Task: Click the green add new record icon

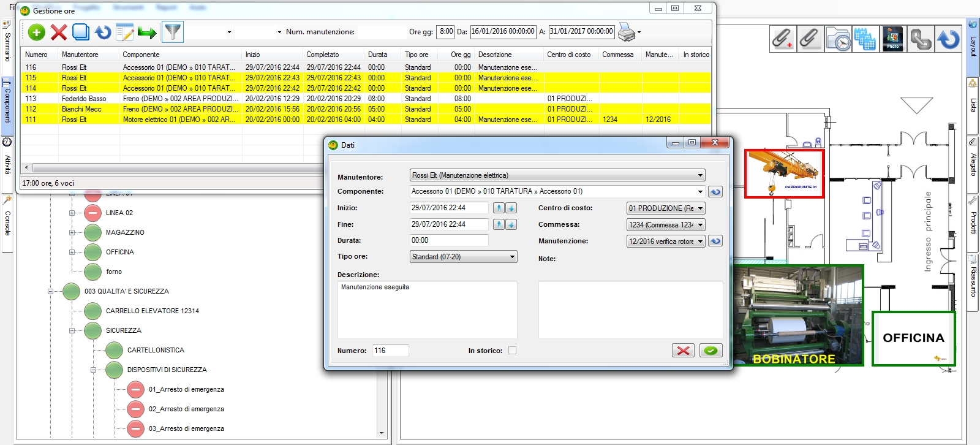Action: (37, 32)
